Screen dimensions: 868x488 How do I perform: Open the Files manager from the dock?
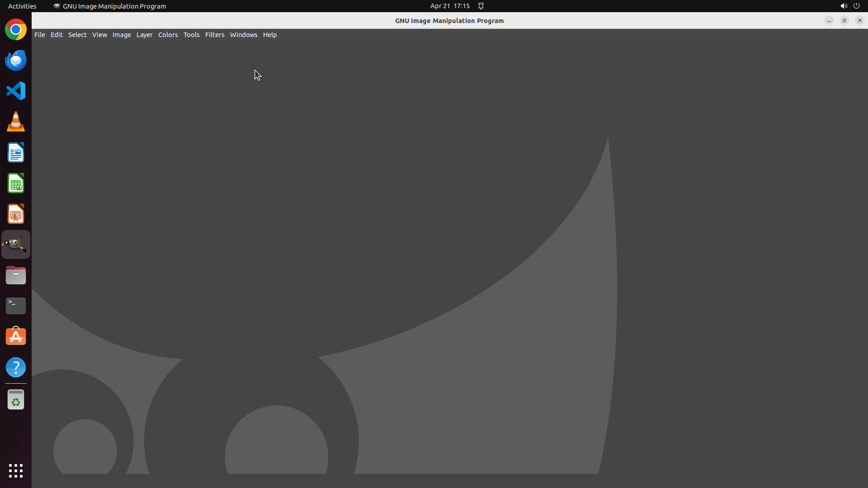click(x=16, y=275)
